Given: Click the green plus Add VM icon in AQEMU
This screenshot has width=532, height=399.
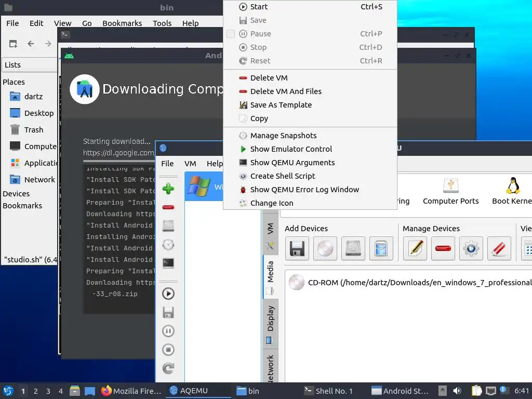Looking at the screenshot, I should [x=168, y=188].
